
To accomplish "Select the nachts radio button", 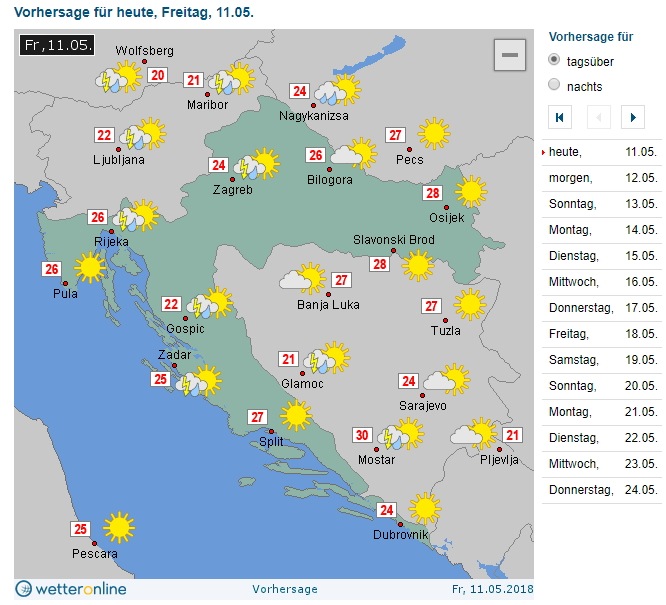I will tap(555, 86).
